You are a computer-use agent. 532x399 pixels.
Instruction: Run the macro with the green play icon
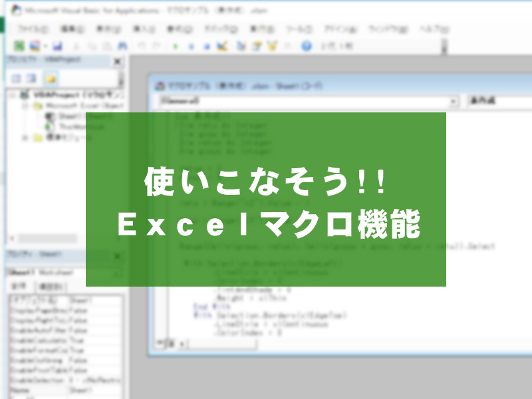click(x=176, y=46)
